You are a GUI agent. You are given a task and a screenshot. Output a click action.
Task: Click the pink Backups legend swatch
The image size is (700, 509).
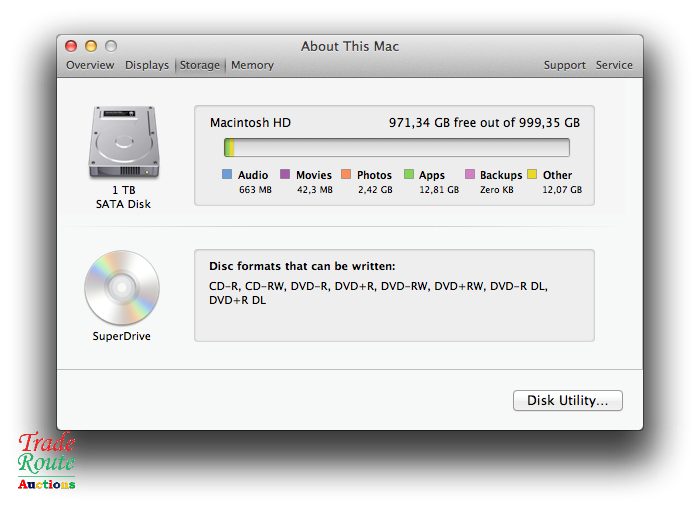(469, 175)
